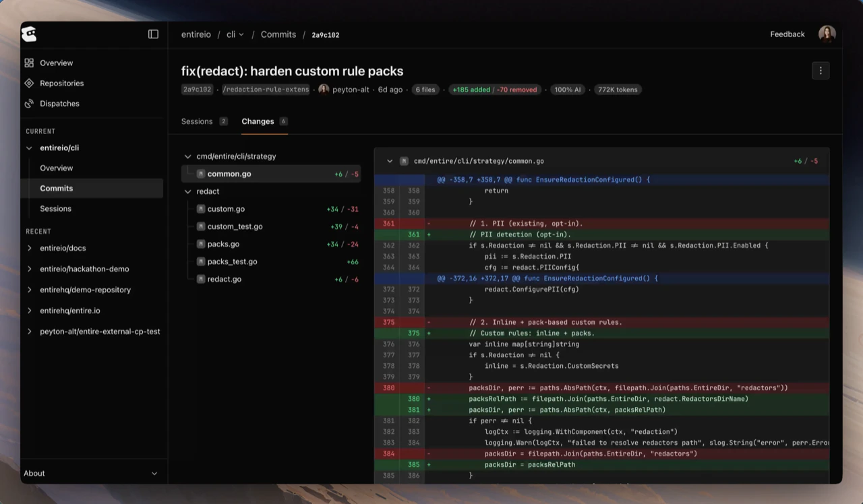863x504 pixels.
Task: Click the Entire logo icon
Action: tap(29, 34)
